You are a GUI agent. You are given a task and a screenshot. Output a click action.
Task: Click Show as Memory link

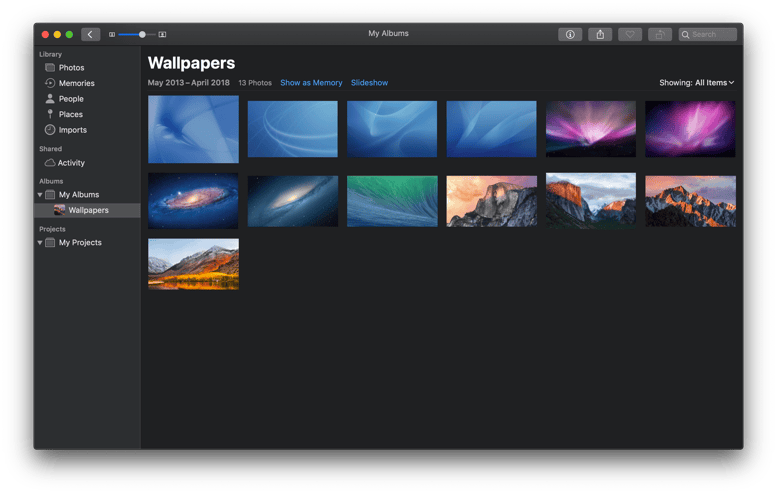311,83
